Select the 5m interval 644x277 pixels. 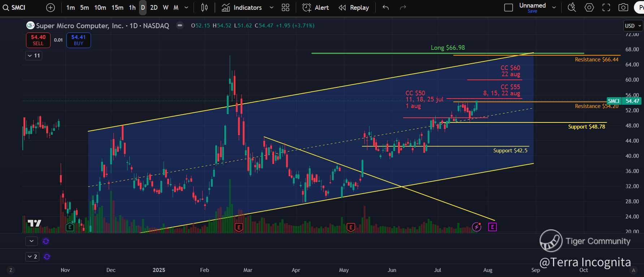(x=85, y=8)
